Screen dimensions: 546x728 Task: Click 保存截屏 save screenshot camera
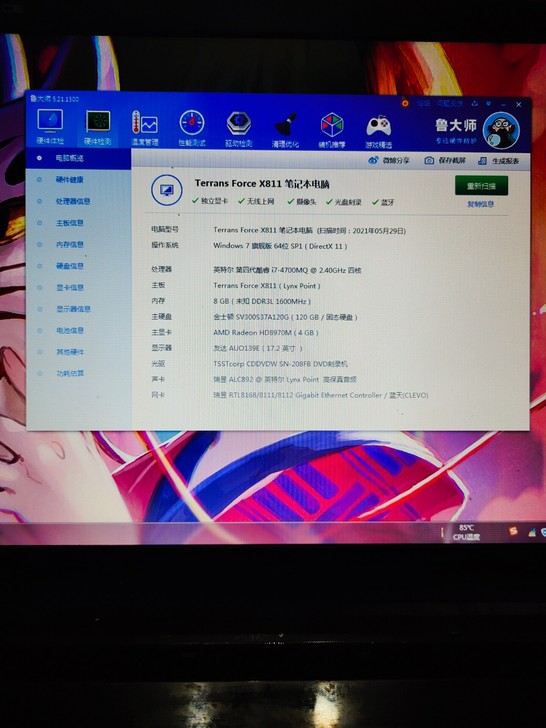coord(445,161)
